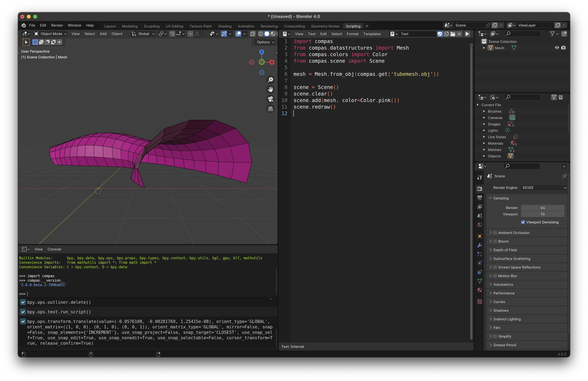Open the Render Engine dropdown
Viewport: 588px width, 381px height.
point(544,188)
